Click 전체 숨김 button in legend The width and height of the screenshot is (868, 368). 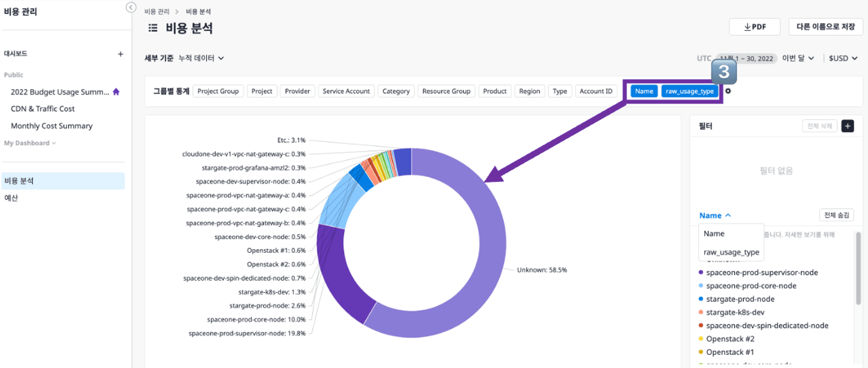(837, 215)
